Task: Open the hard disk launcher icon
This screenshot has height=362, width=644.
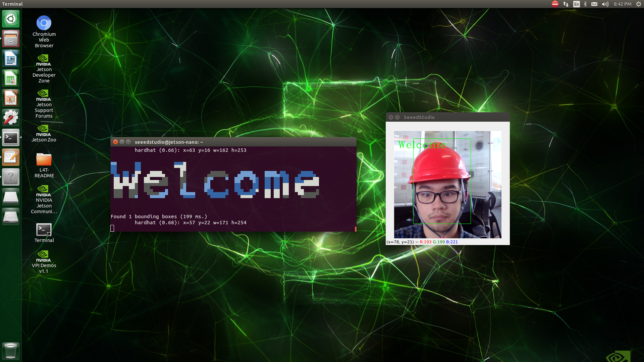Action: coord(11,217)
